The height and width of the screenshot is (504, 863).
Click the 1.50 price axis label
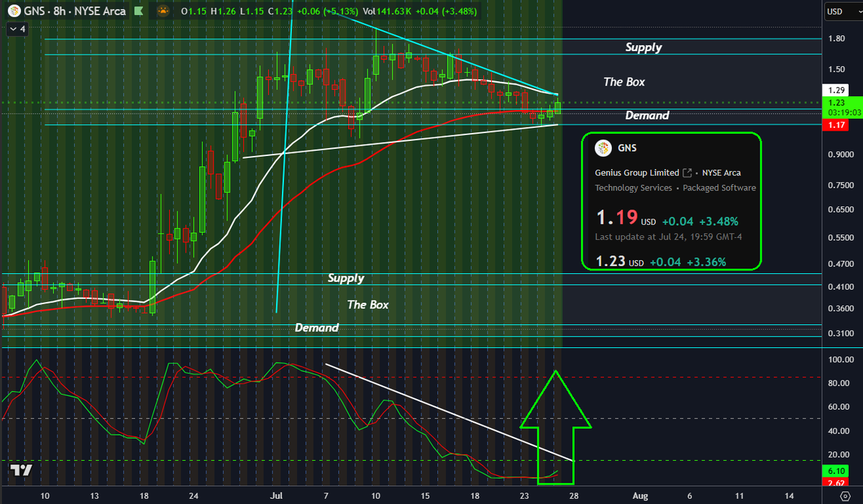[x=836, y=69]
